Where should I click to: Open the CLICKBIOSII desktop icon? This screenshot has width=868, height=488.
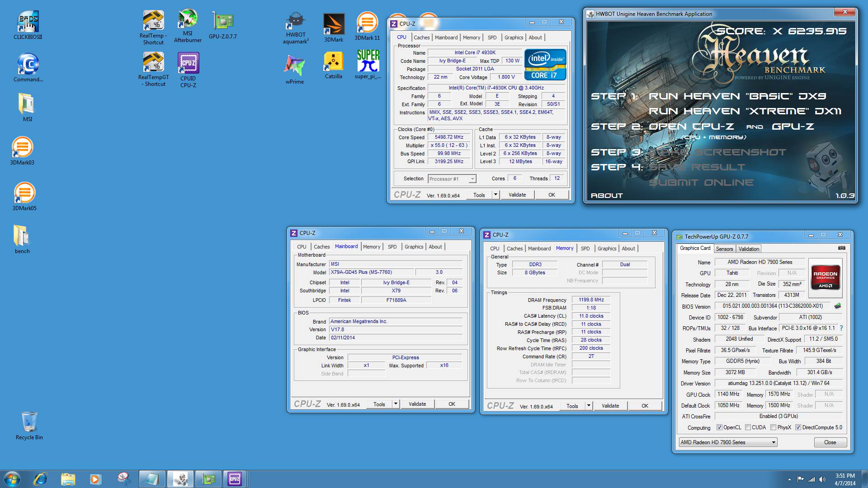28,25
